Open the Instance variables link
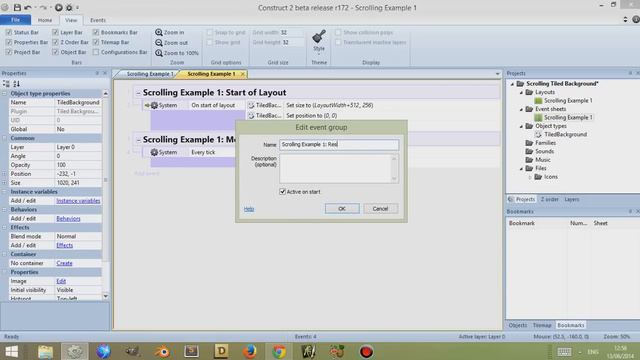Viewport: 640px width, 360px height. click(78, 201)
